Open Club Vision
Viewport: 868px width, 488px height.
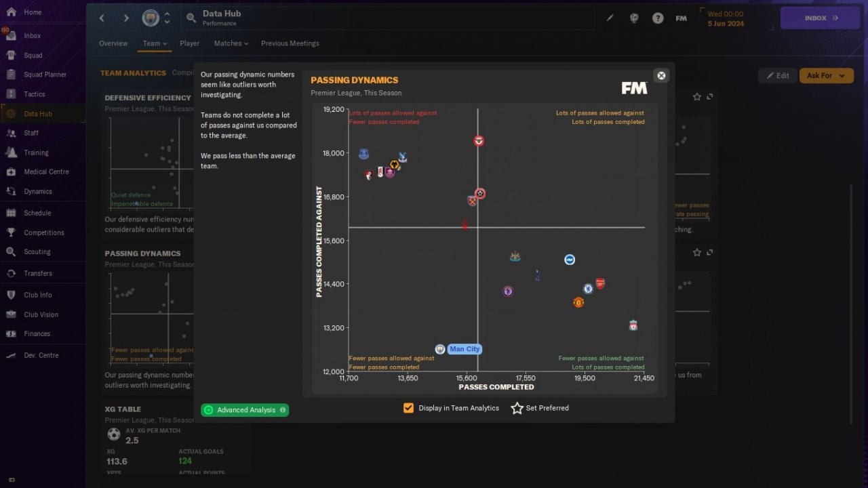point(41,314)
